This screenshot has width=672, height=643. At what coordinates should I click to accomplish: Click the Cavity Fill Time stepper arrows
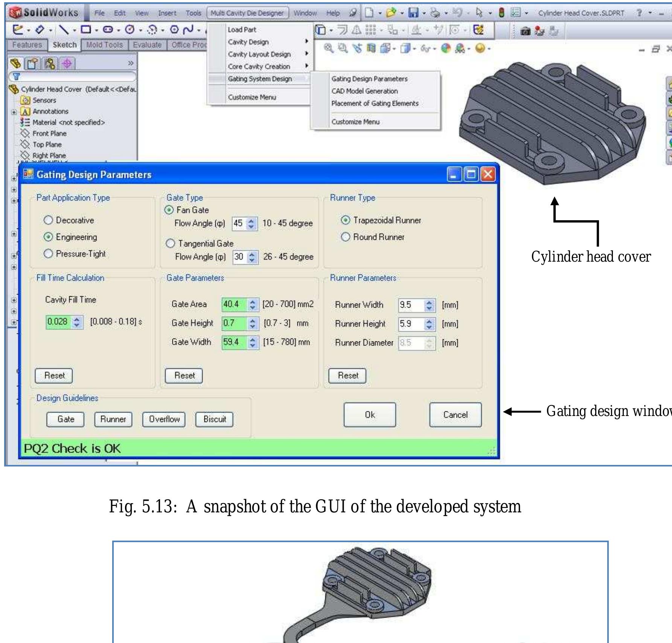[77, 322]
